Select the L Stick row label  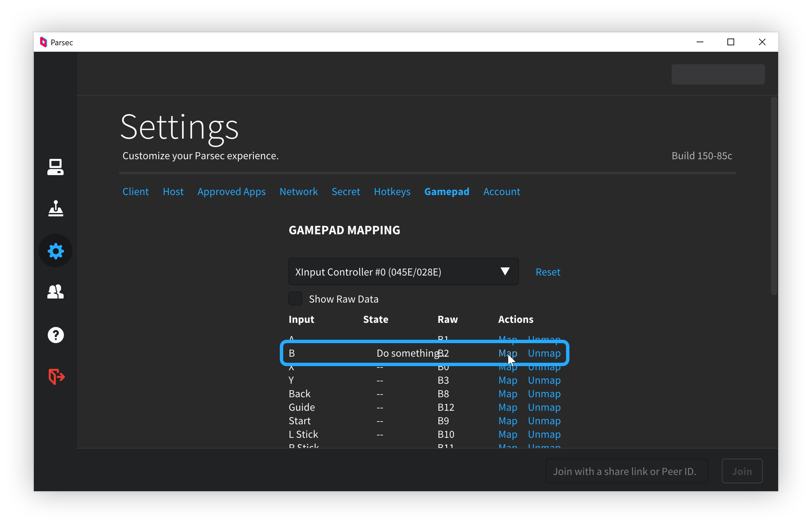(303, 434)
